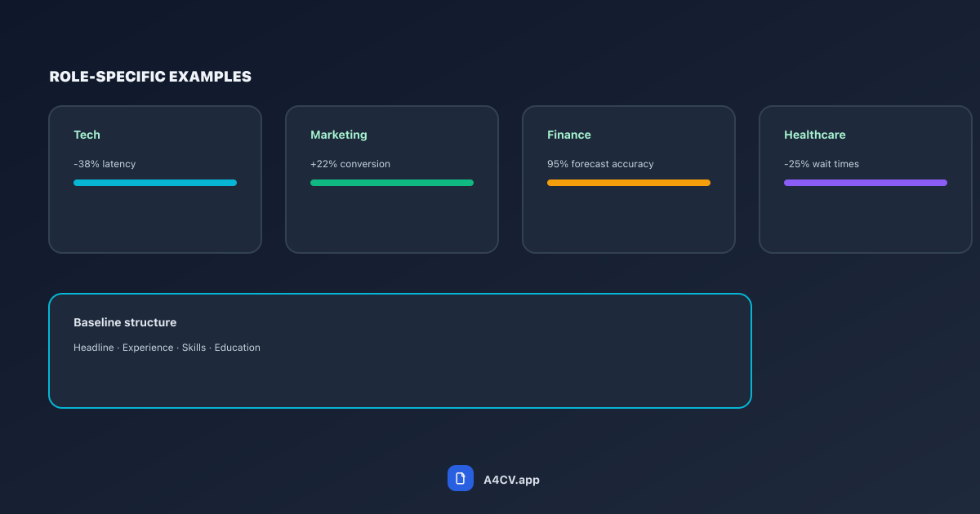Select the Baseline structure title
Screen dimensions: 980x514
[125, 322]
